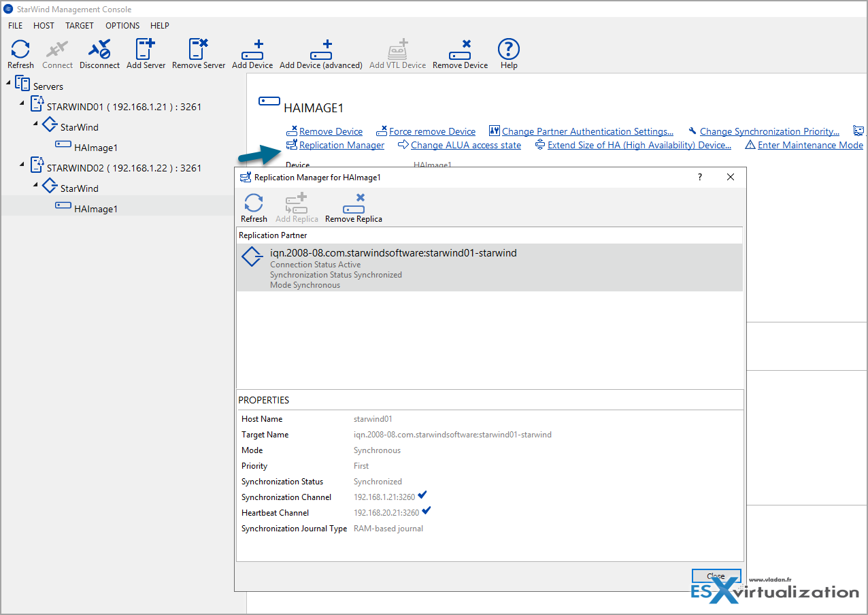Click the PROPERTIES section header

264,400
